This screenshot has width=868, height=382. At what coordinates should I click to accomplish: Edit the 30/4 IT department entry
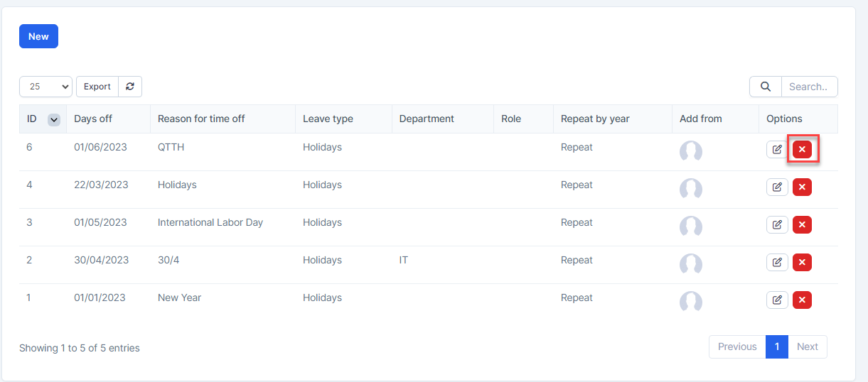777,263
